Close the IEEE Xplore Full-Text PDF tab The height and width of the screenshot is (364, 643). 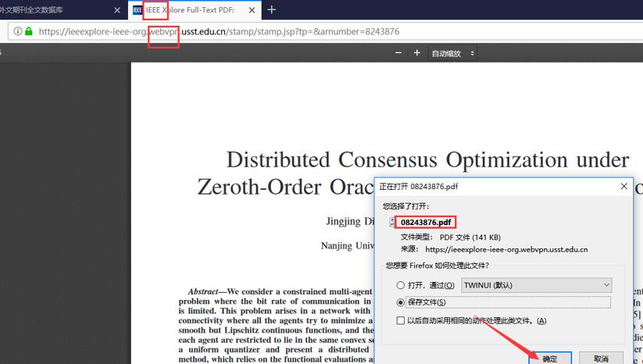[251, 10]
